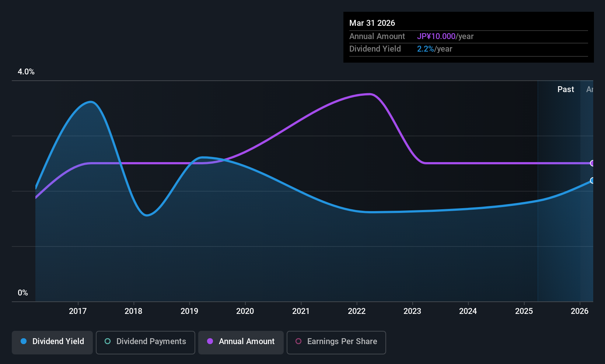Click the 2026 axis label

click(580, 311)
